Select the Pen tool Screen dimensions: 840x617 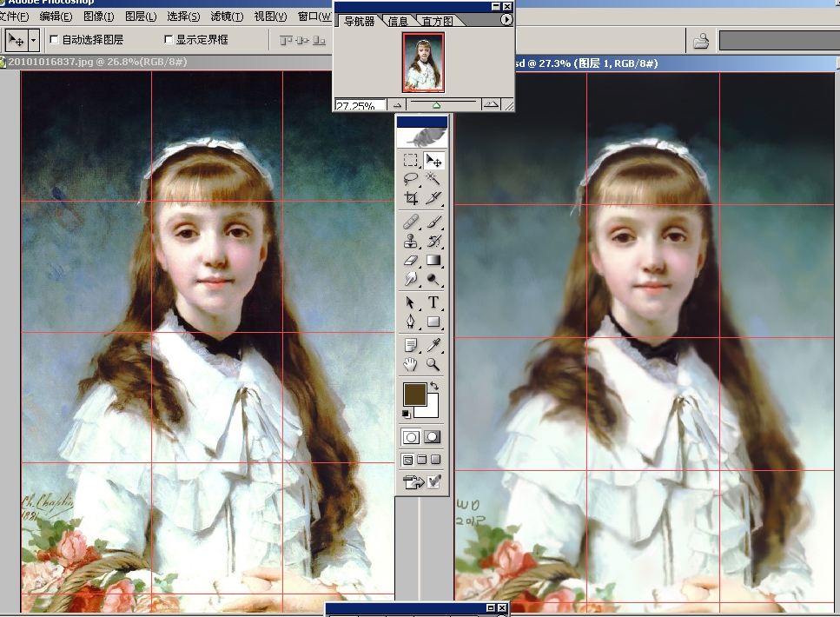coord(411,322)
